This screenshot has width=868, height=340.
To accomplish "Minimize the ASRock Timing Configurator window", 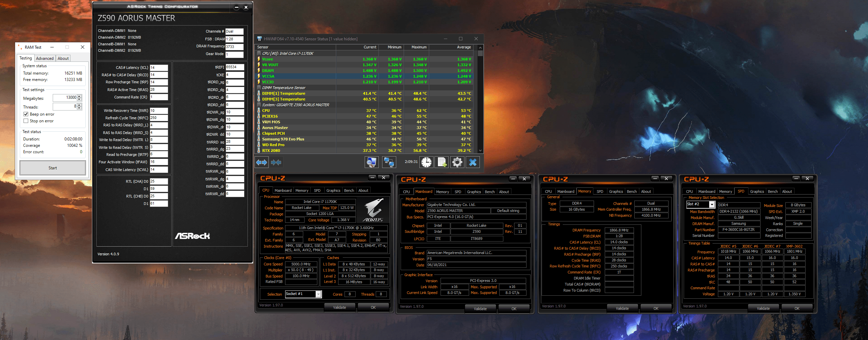I will click(236, 7).
